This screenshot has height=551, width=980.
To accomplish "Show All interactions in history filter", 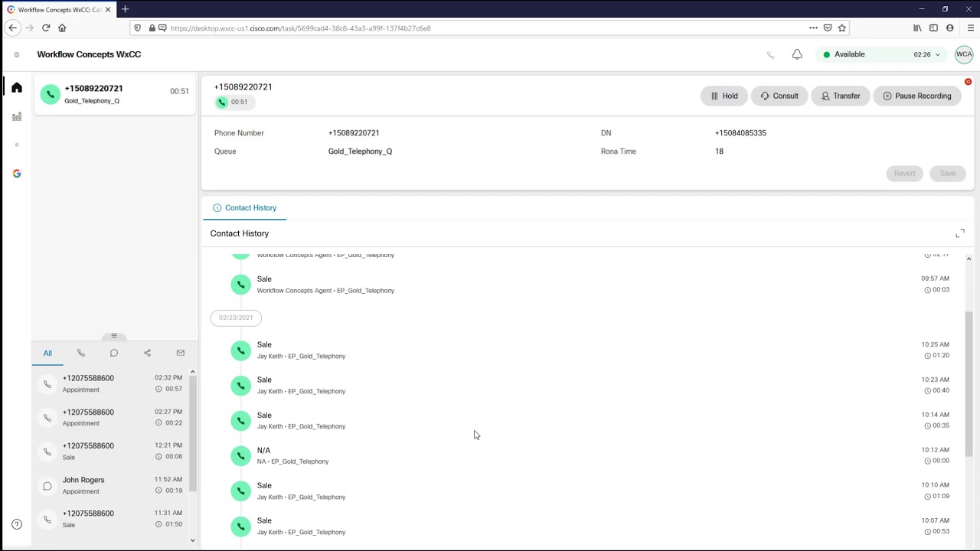I will (47, 353).
